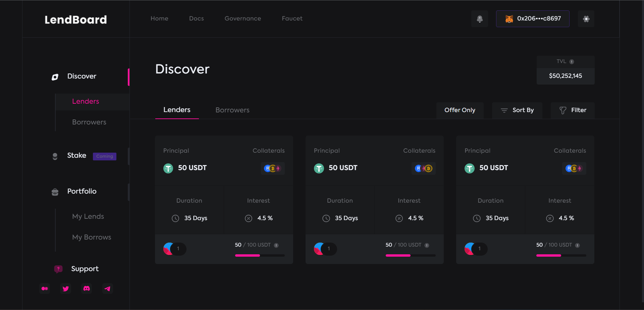Image resolution: width=644 pixels, height=310 pixels.
Task: Open Governance in the top navigation
Action: pyautogui.click(x=243, y=19)
